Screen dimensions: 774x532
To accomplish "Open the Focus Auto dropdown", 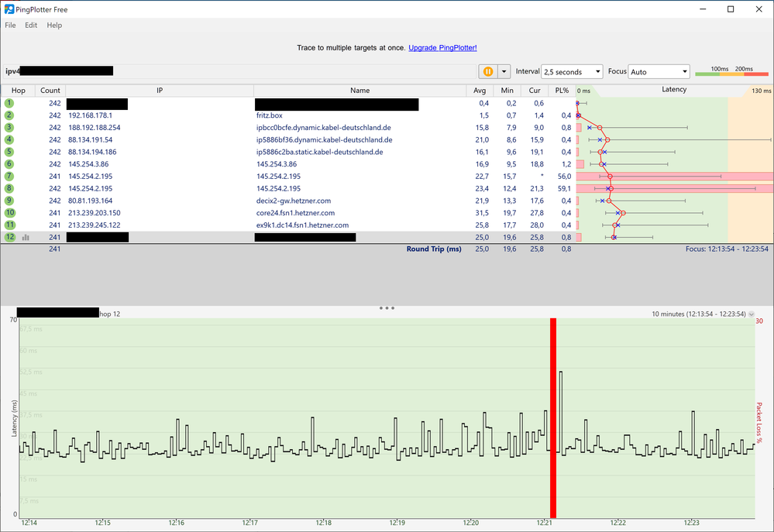I will [x=659, y=72].
